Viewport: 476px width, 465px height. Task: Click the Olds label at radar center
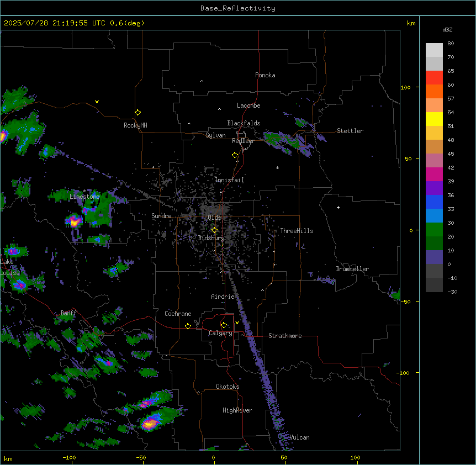coord(214,218)
